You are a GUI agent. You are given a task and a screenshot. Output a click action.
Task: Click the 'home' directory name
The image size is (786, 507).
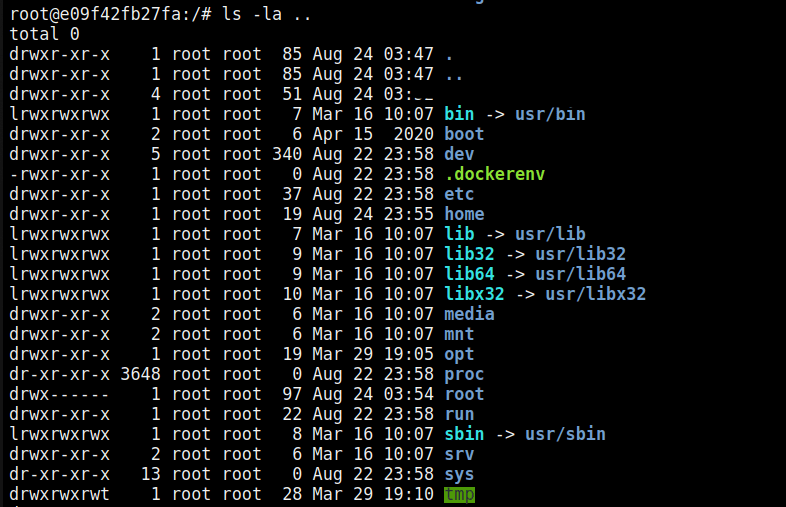point(464,214)
